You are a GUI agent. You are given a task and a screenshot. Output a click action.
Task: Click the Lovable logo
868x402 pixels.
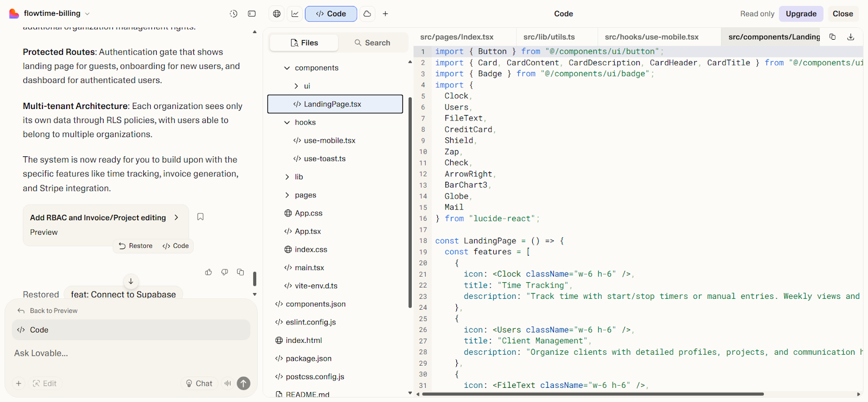[14, 14]
